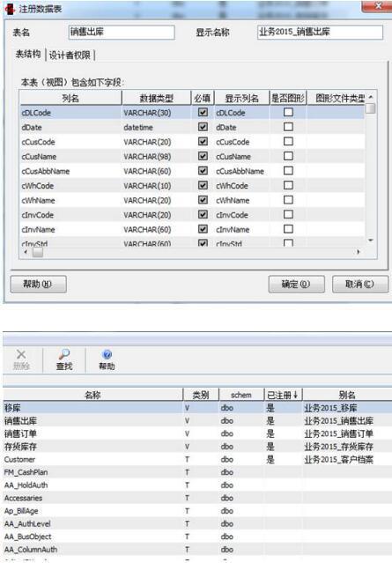Click the horizontal scrollbar thumb under fields
Screen dimensions: 392x563
pos(38,252)
